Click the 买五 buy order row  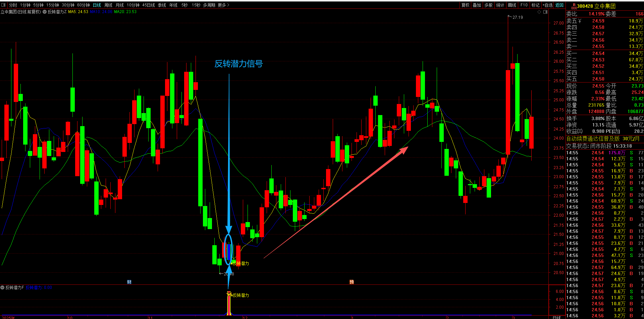605,79
